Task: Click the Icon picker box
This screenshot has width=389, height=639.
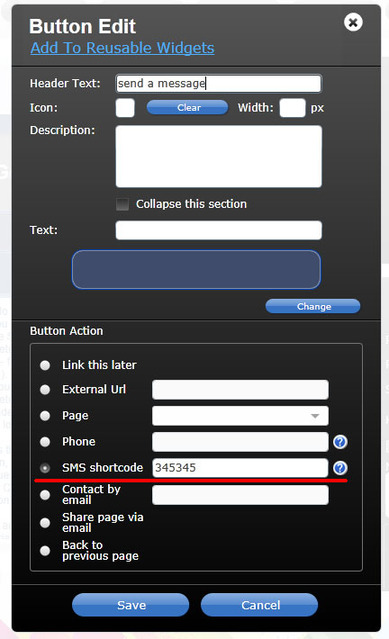Action: pos(125,108)
